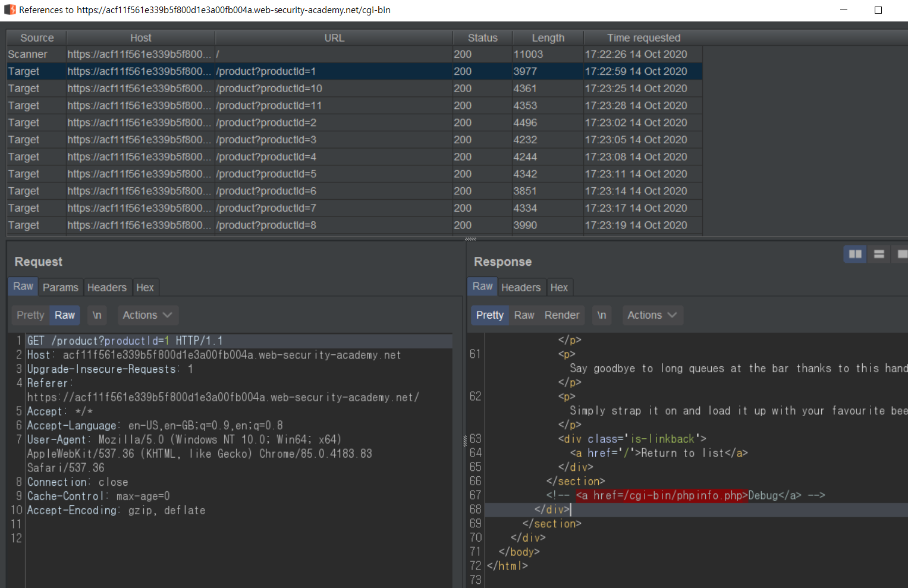Toggle non-printable characters \n in Request
Viewport: 908px width, 588px height.
[97, 315]
